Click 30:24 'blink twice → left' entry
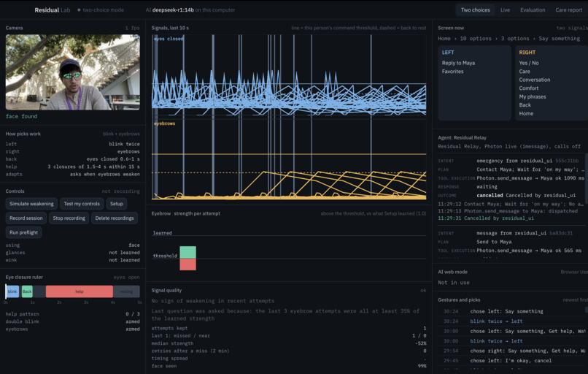The image size is (588, 374). tap(496, 321)
